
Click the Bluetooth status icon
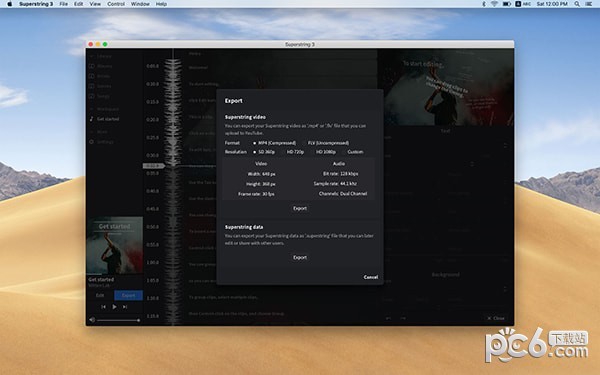point(484,4)
